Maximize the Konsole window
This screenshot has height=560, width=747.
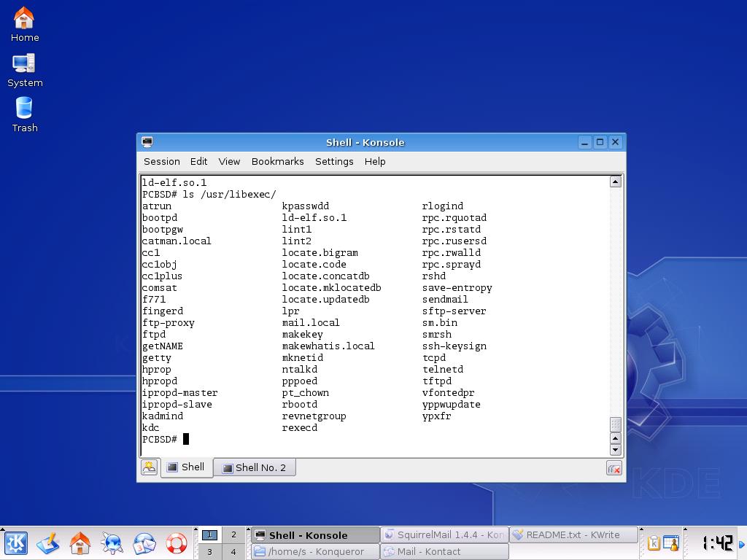pyautogui.click(x=600, y=142)
